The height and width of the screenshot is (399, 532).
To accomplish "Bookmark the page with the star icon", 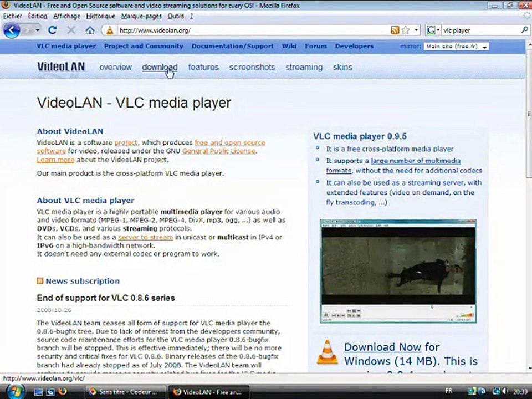I will 406,30.
